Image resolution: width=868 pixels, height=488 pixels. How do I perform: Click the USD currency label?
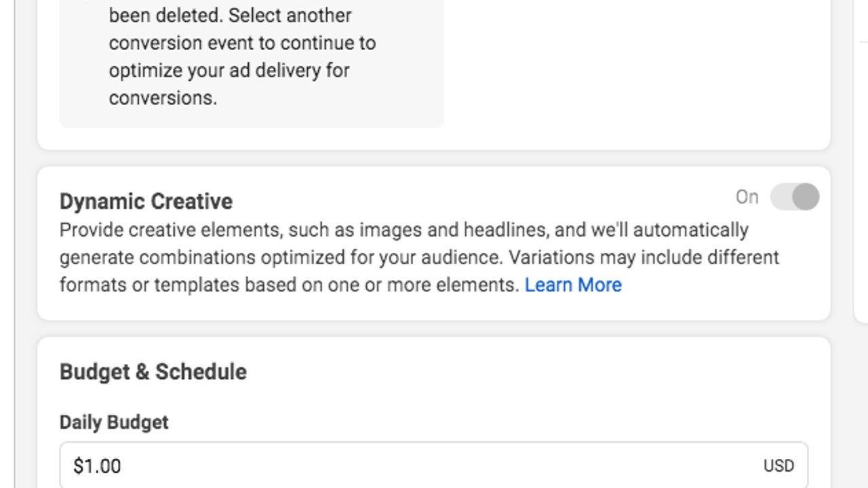tap(778, 466)
